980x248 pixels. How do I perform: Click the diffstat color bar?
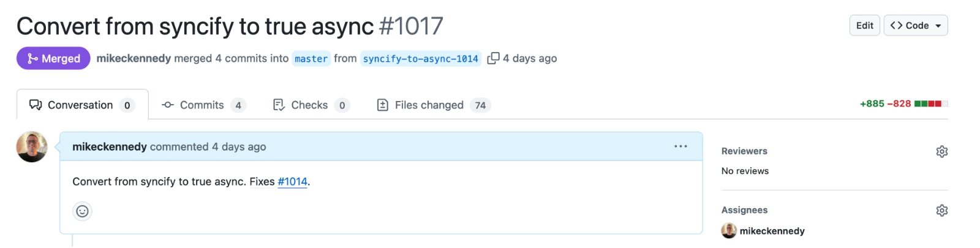[x=930, y=103]
